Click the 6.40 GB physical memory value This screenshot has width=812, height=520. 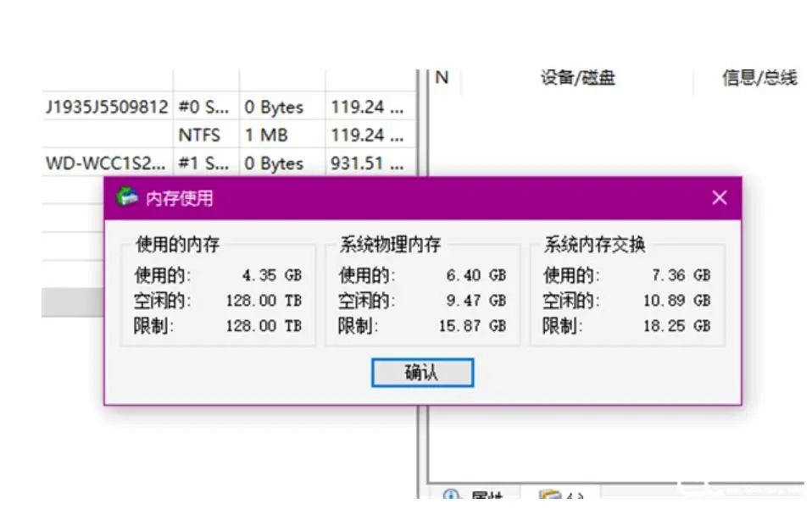476,275
